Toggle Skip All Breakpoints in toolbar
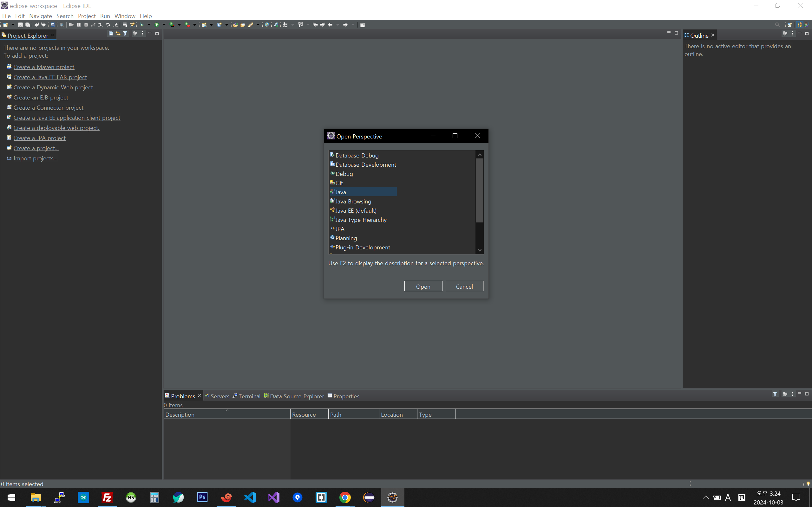 coord(62,25)
